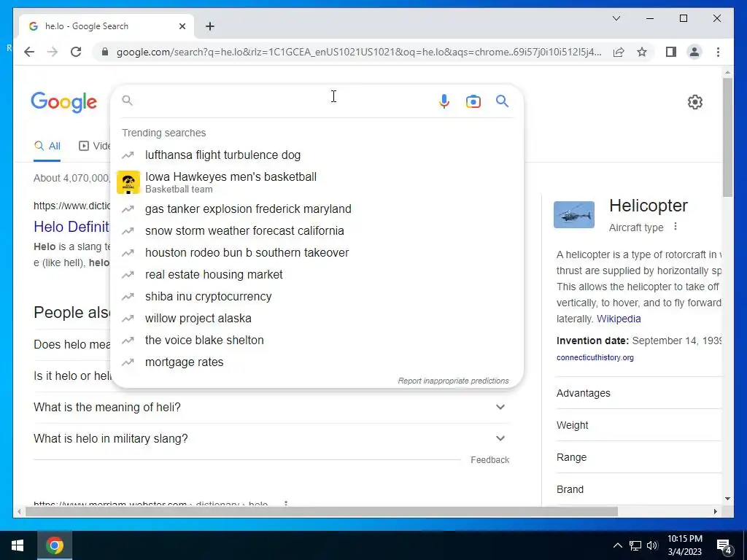Open notifications center icon
The image size is (747, 560).
click(724, 546)
